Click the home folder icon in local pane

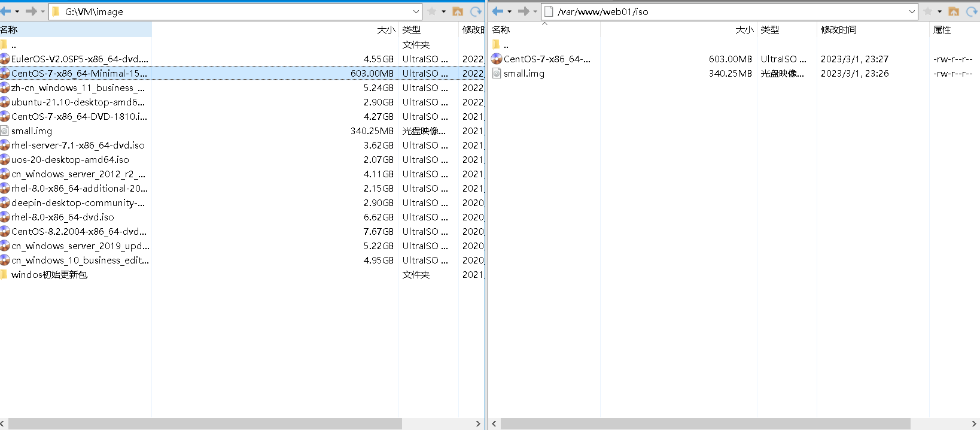coord(458,11)
